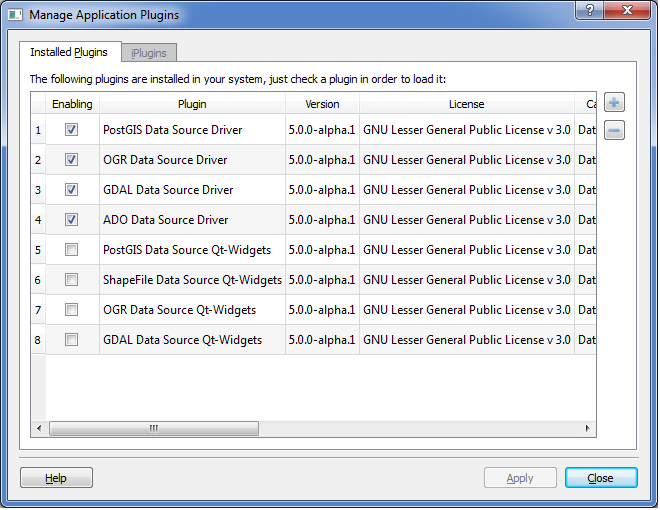Click license cell of GDAL Data Source Driver
Image resolution: width=660 pixels, height=510 pixels.
pos(468,190)
